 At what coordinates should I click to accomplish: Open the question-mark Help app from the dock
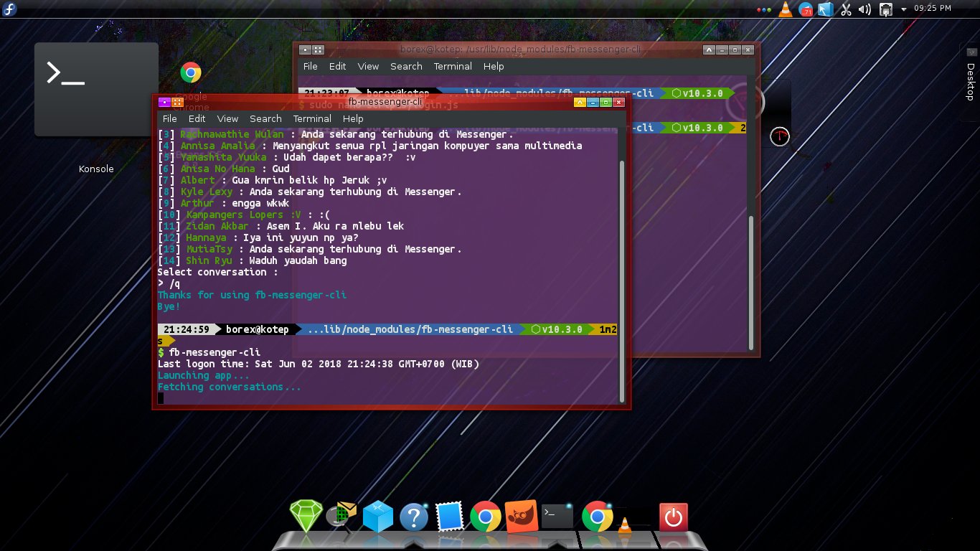pos(414,515)
